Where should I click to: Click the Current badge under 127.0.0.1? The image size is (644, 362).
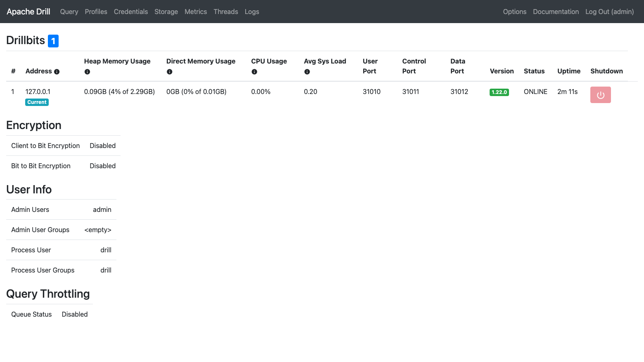pos(37,102)
